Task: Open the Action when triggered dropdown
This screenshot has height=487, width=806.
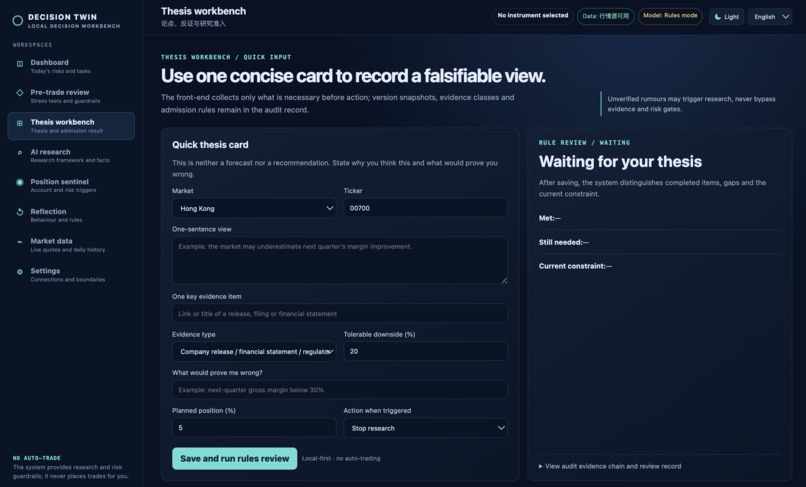Action: point(425,428)
